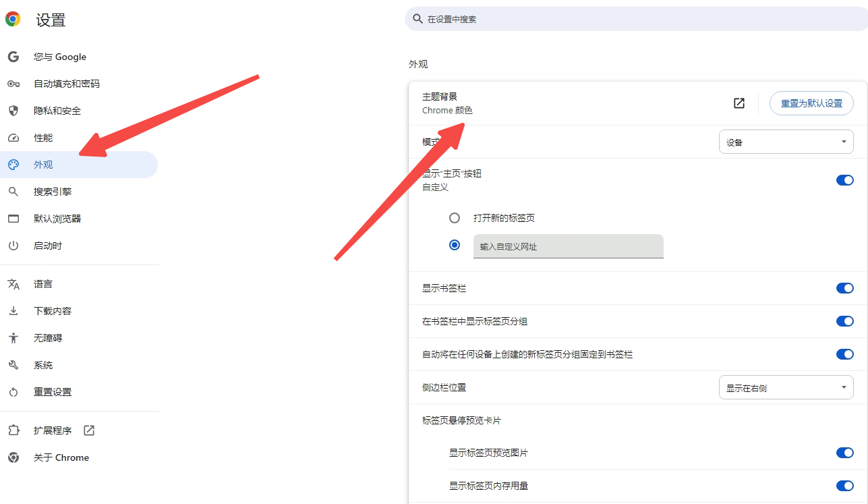
Task: Select the 打开新的标签页 radio button
Action: click(x=455, y=218)
